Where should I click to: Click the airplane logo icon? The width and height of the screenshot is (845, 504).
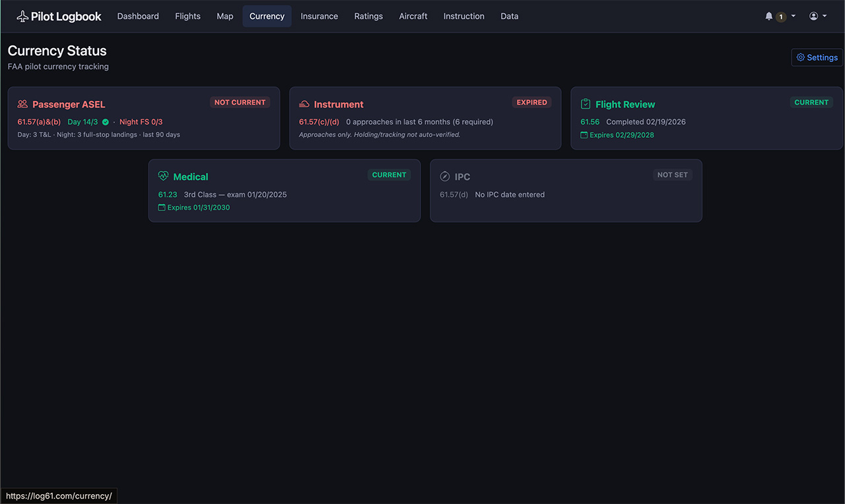[22, 16]
